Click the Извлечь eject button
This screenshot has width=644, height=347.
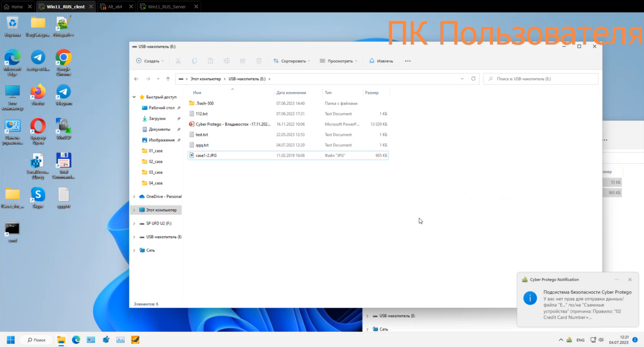[381, 61]
